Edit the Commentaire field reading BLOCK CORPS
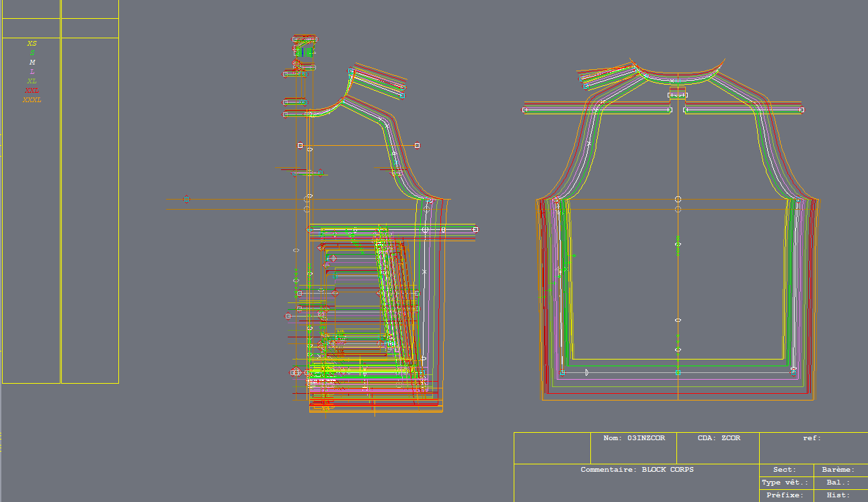 coord(637,470)
